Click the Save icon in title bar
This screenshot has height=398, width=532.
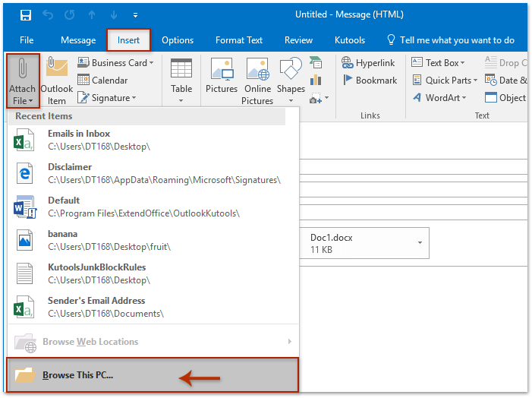(x=25, y=14)
